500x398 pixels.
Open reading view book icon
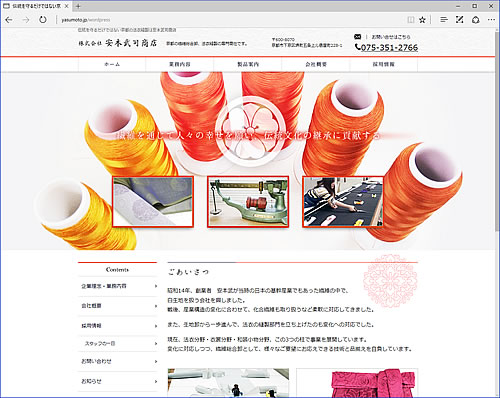[411, 20]
